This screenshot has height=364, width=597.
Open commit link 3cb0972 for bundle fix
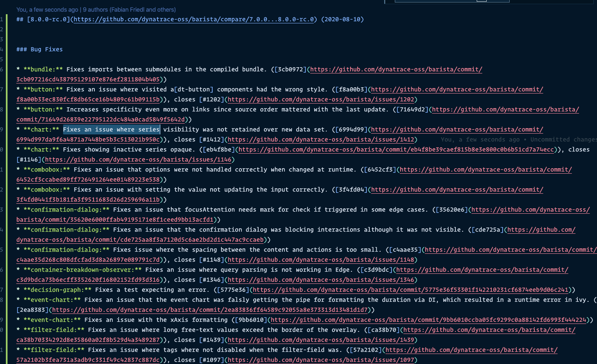point(395,69)
